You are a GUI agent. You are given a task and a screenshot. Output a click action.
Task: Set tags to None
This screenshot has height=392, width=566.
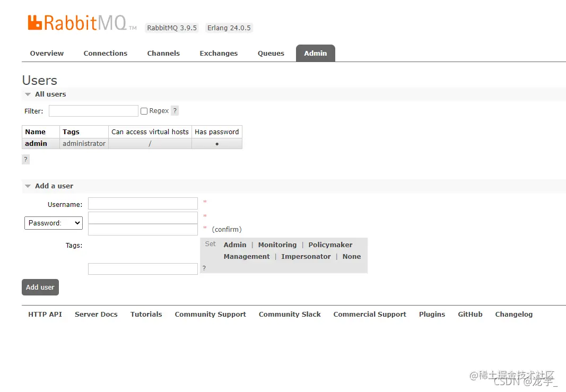click(x=352, y=257)
